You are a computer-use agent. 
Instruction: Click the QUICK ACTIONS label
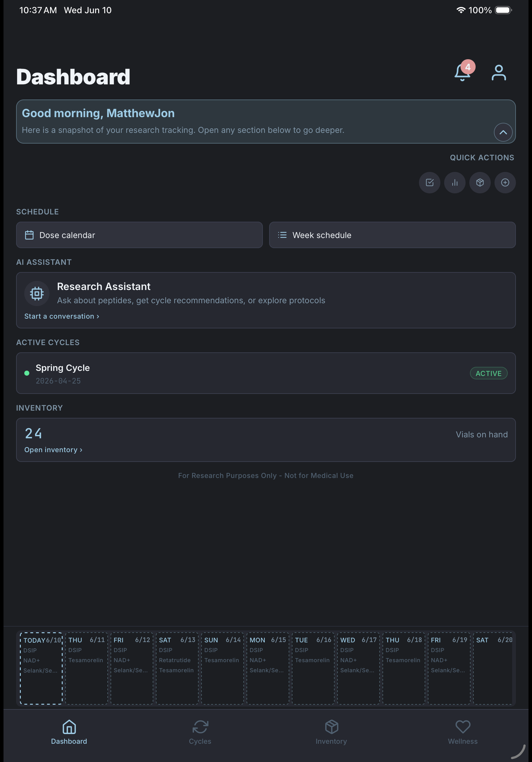[482, 158]
